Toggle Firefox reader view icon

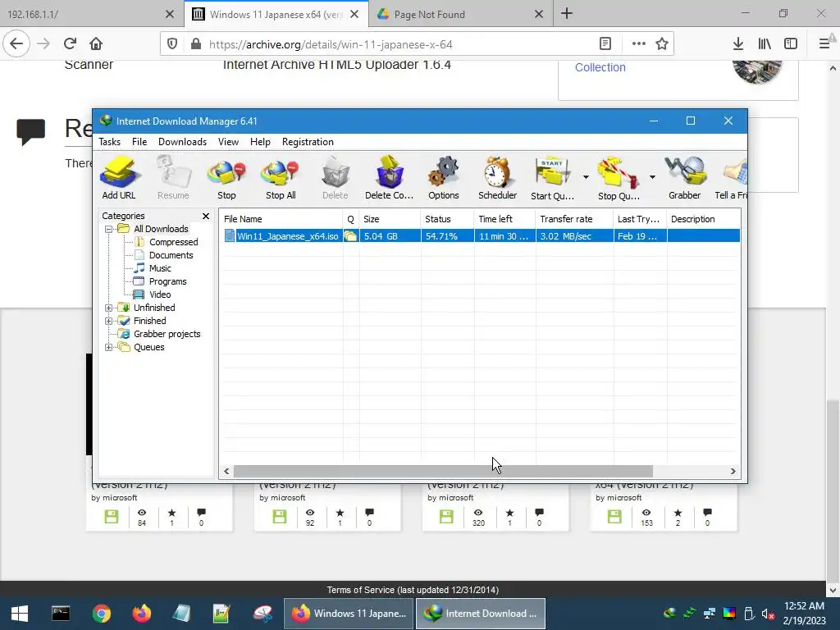point(605,44)
